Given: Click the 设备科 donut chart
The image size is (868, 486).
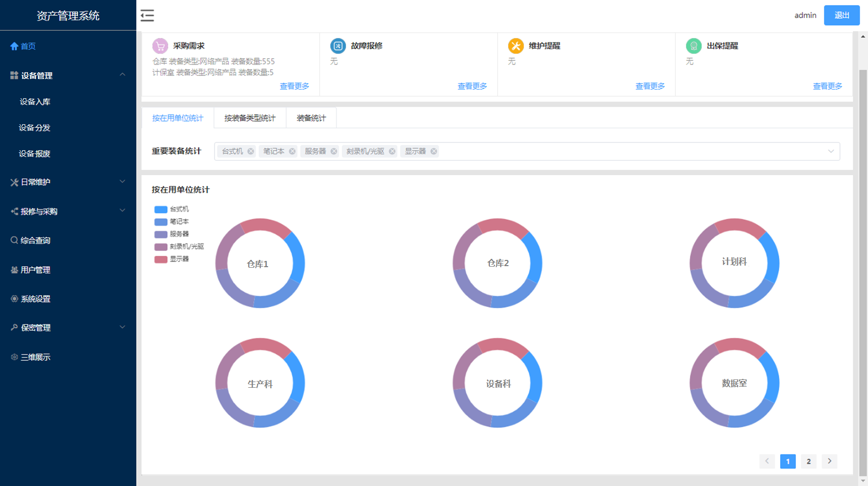Looking at the screenshot, I should tap(497, 383).
